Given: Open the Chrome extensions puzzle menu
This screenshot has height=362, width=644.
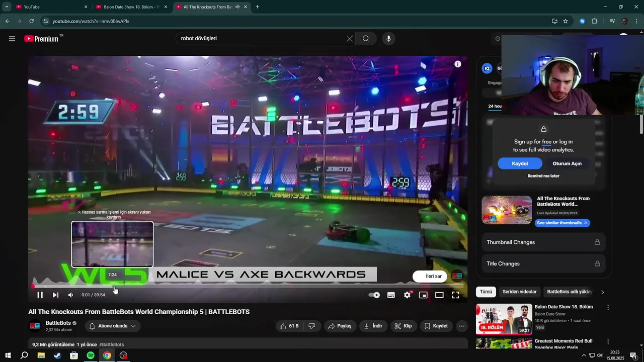Looking at the screenshot, I should pos(595,21).
